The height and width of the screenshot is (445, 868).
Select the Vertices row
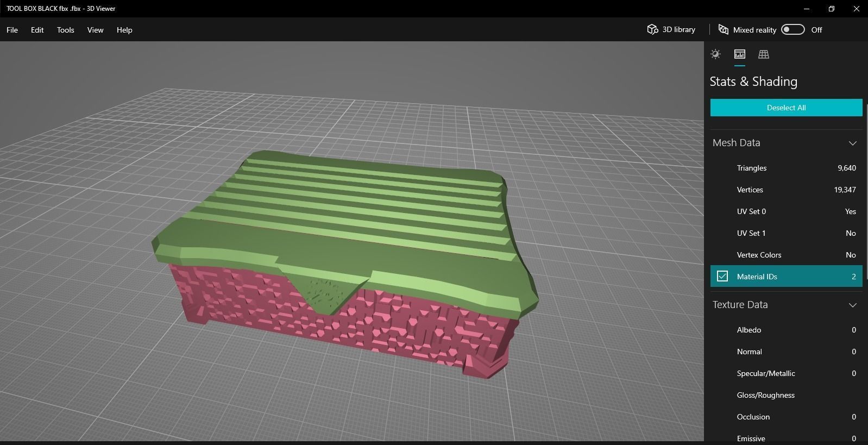tap(786, 190)
